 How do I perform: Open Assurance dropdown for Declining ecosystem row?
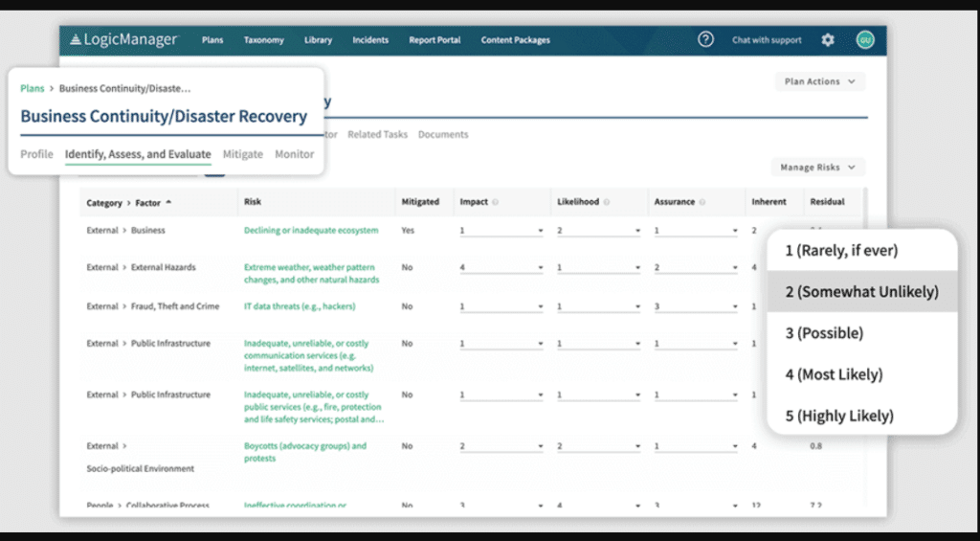point(696,231)
